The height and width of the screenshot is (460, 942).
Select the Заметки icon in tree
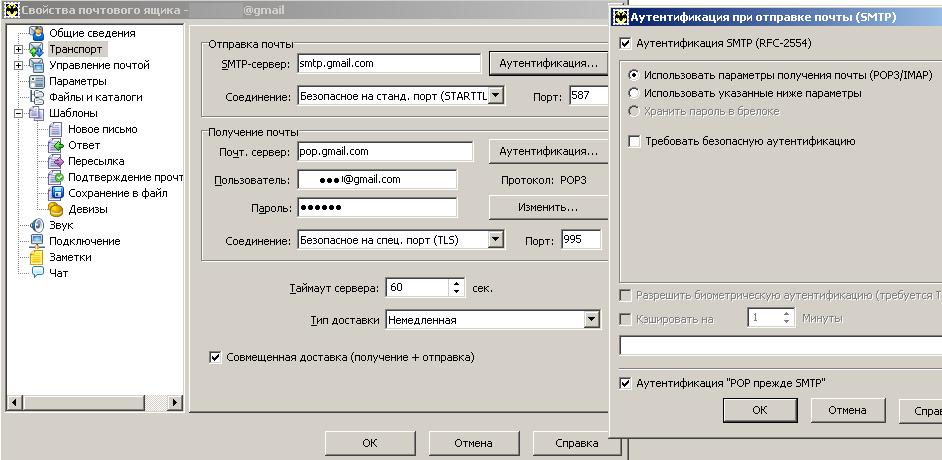coord(37,257)
